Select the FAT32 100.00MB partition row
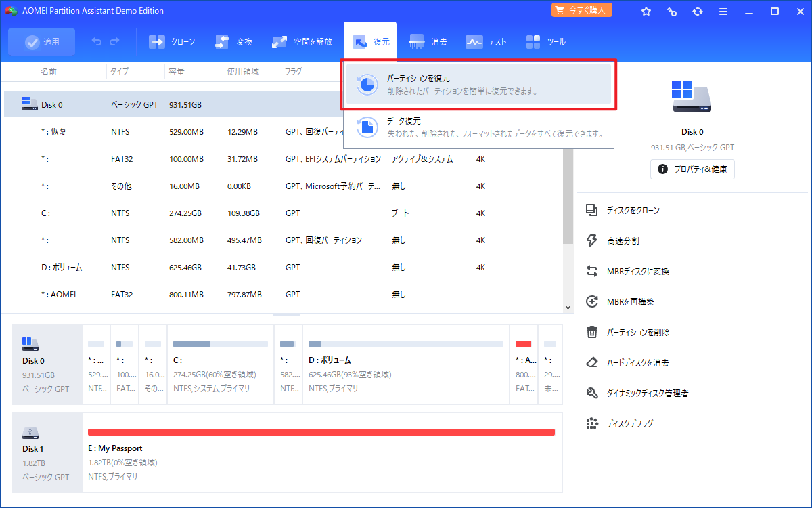 tap(283, 158)
